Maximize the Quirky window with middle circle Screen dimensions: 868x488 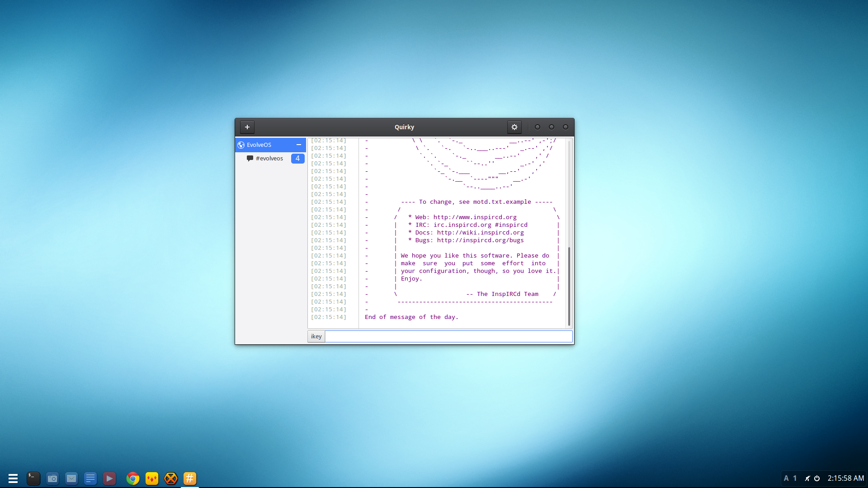(x=552, y=127)
